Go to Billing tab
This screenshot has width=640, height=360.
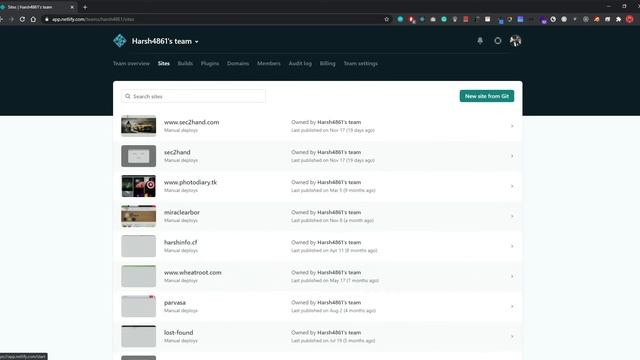coord(327,64)
